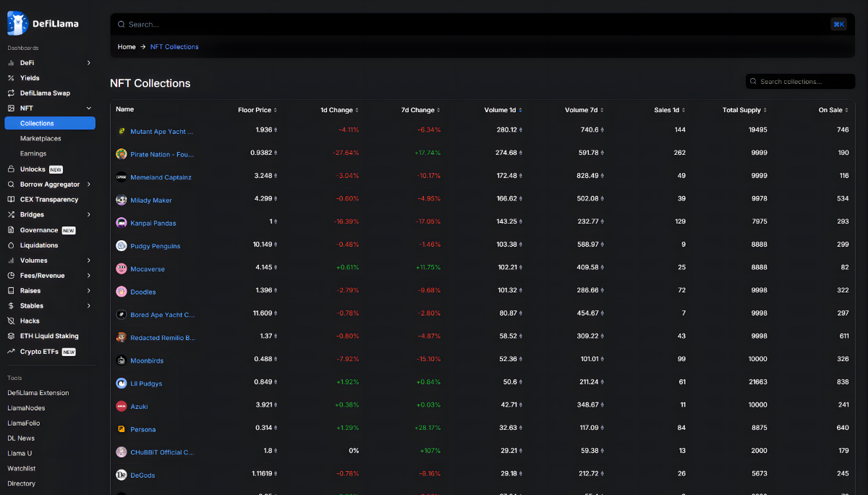The image size is (868, 495).
Task: Open the Marketplaces submenu item
Action: click(x=41, y=138)
